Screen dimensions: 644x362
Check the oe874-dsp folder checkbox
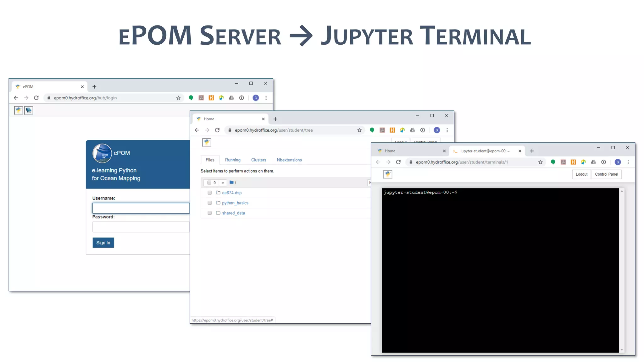pyautogui.click(x=210, y=193)
